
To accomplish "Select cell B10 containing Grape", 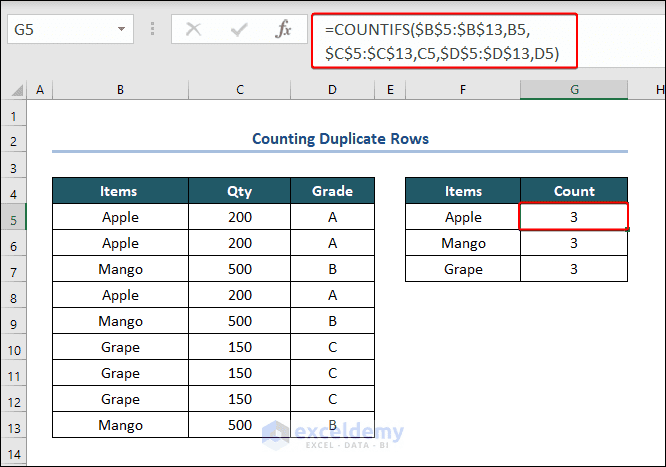I will pyautogui.click(x=121, y=347).
